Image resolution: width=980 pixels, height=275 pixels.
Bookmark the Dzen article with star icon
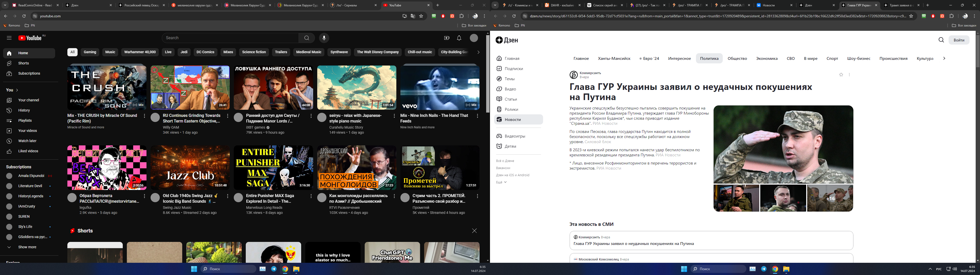[x=841, y=75]
